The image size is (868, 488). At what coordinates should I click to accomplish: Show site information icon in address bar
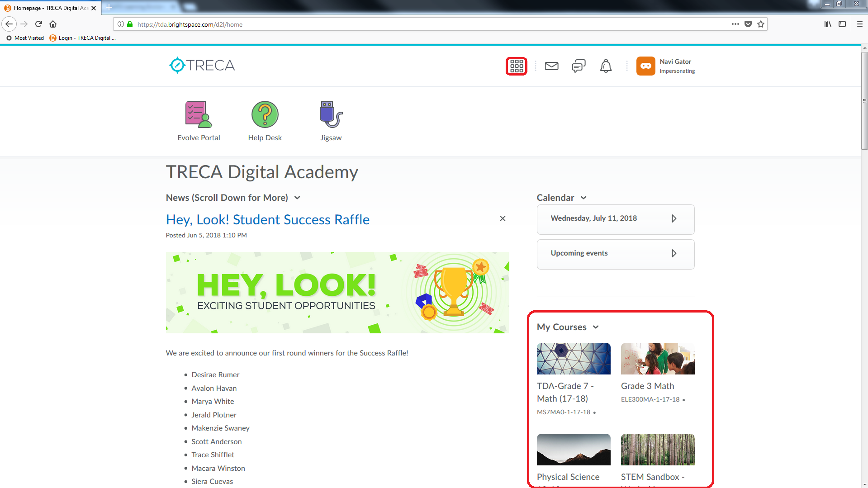(x=121, y=24)
